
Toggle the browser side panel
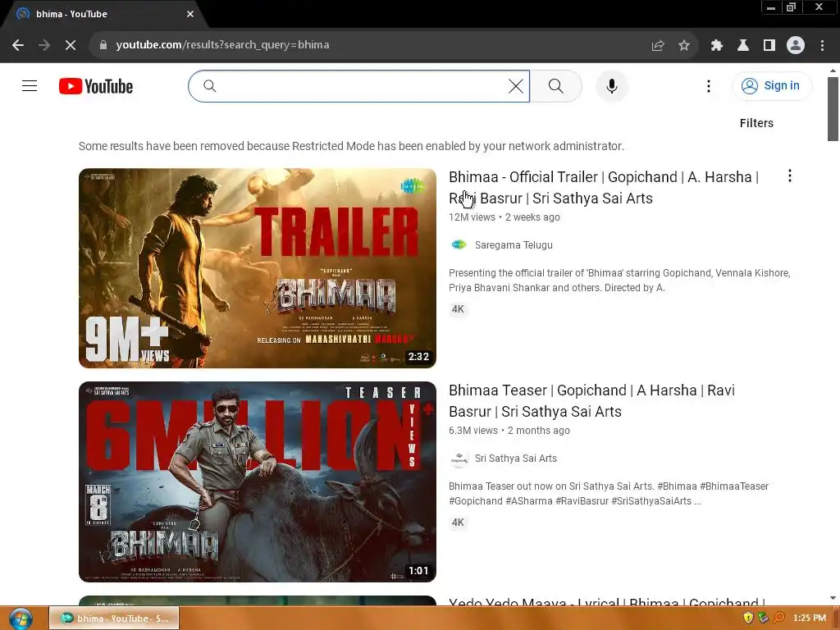[769, 46]
